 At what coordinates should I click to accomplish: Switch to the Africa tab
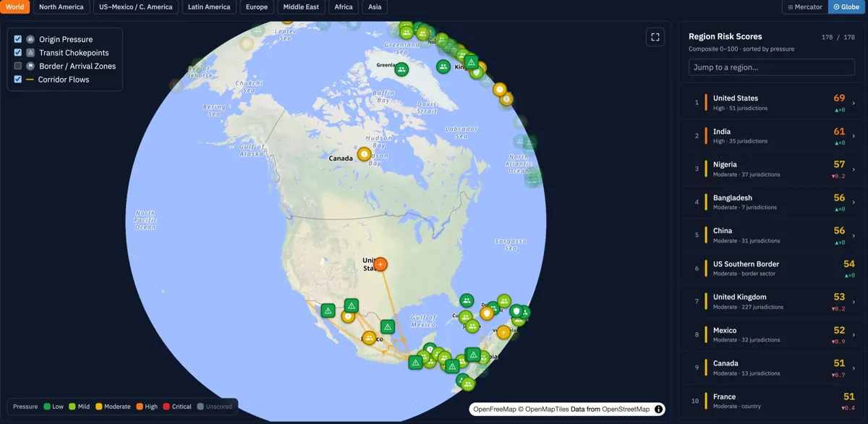click(344, 7)
